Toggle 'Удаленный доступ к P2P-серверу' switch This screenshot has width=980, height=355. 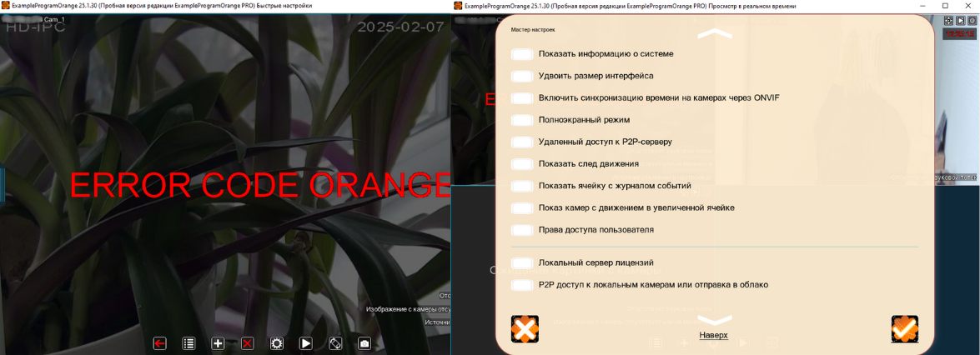(x=522, y=142)
